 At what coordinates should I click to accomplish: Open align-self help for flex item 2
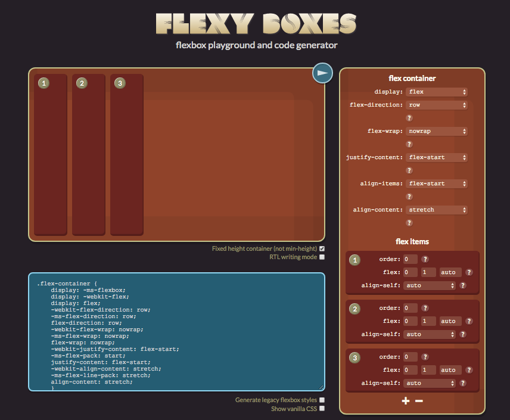click(462, 334)
